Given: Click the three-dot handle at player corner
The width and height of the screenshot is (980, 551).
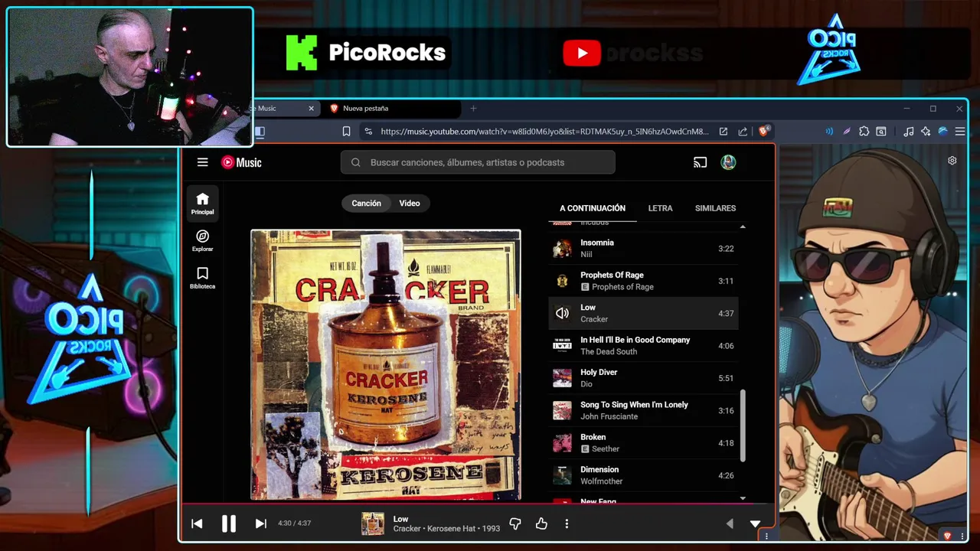Looking at the screenshot, I should pyautogui.click(x=766, y=536).
